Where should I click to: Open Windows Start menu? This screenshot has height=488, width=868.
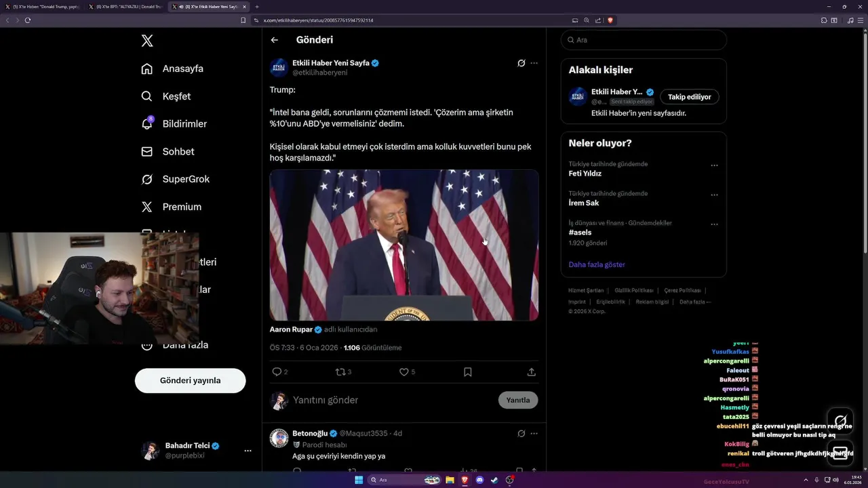(359, 480)
